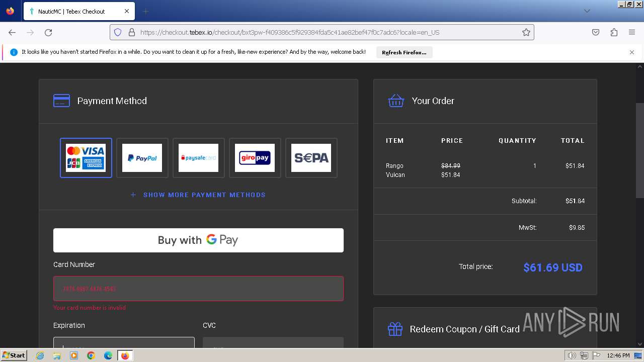Focus the Expiration input field
The height and width of the screenshot is (362, 644).
[x=124, y=342]
